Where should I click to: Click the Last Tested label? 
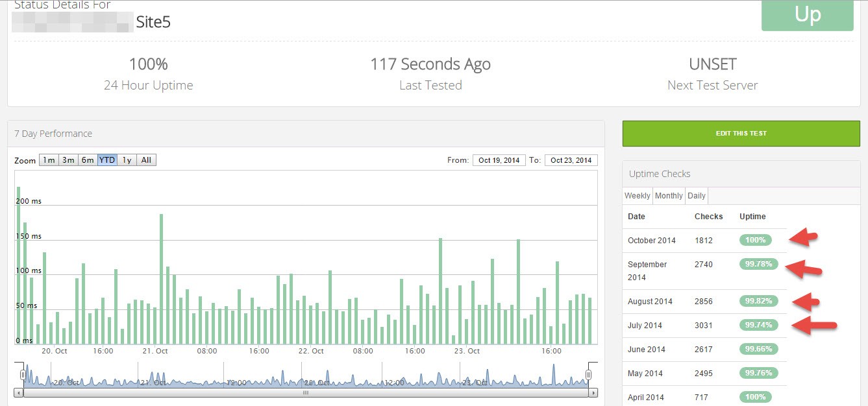click(430, 86)
